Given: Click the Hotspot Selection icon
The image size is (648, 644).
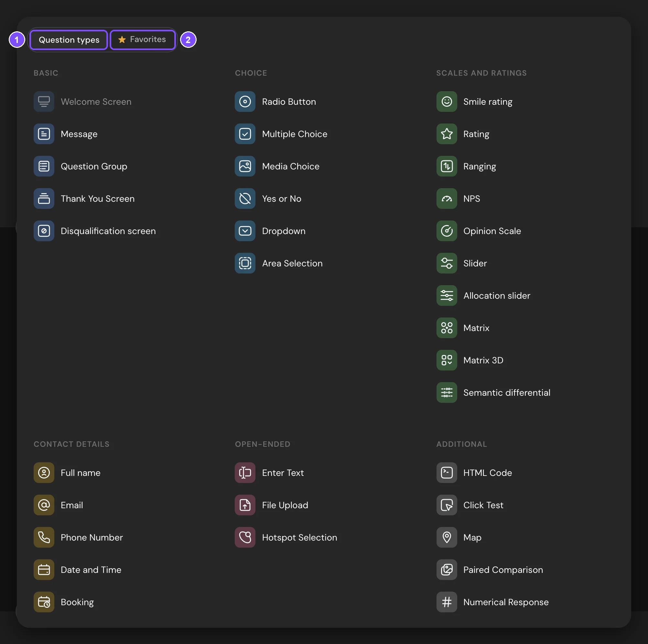Looking at the screenshot, I should coord(245,537).
